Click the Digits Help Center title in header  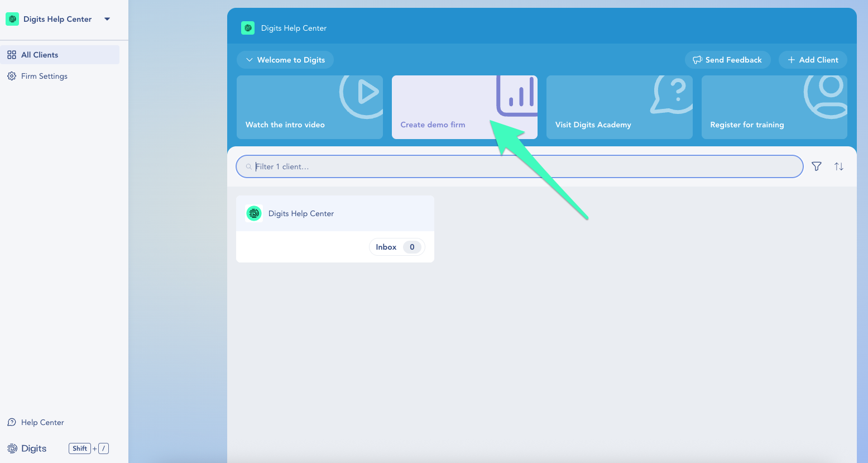[x=294, y=28]
